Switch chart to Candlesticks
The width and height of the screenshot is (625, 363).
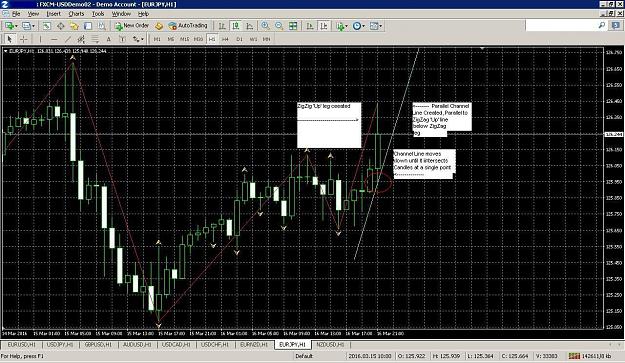click(x=236, y=26)
